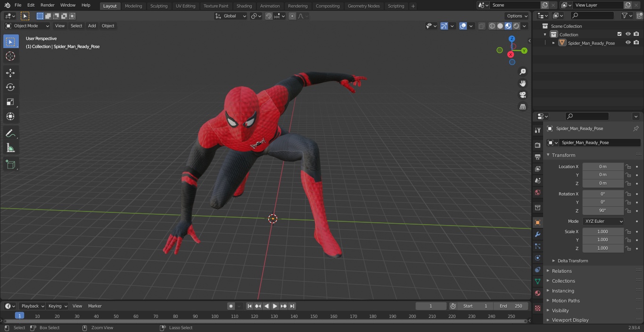Hide Collection in viewport via eye icon
The image size is (644, 332).
tap(628, 34)
